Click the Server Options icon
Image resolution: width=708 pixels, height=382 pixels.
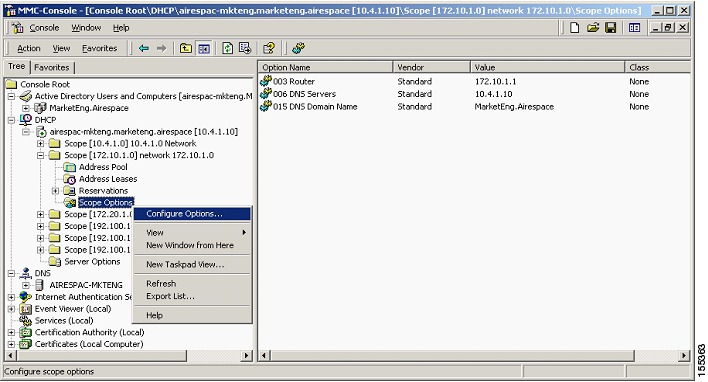pos(55,261)
